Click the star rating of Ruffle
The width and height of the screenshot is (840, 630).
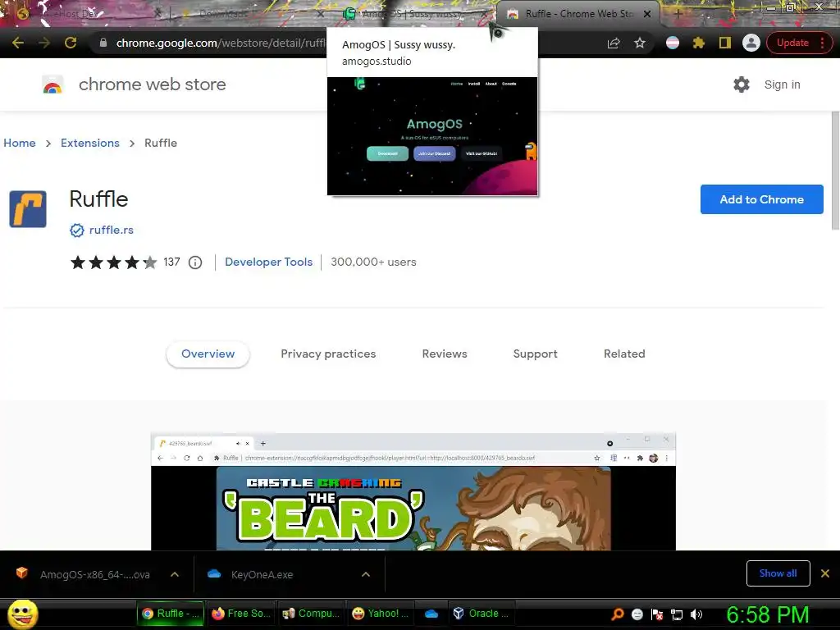click(x=113, y=262)
